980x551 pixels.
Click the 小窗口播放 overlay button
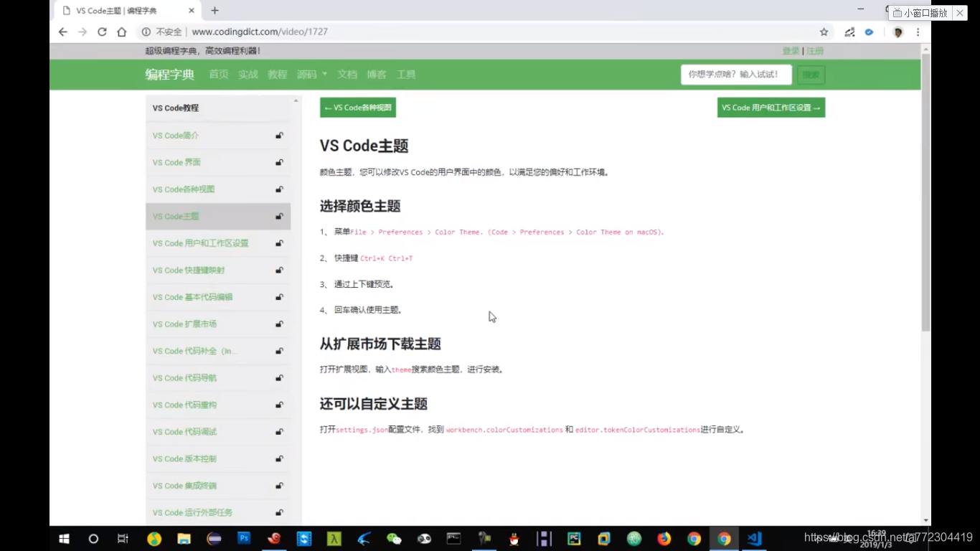pos(920,13)
